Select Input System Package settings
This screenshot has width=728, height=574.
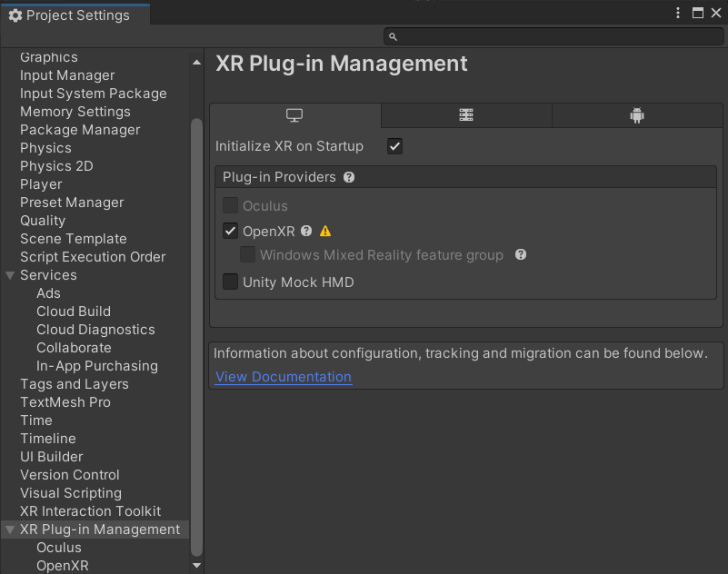94,94
